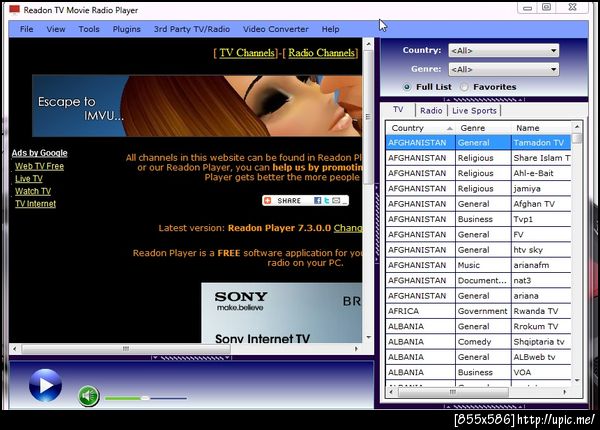Follow the Radio Channels link

point(321,52)
